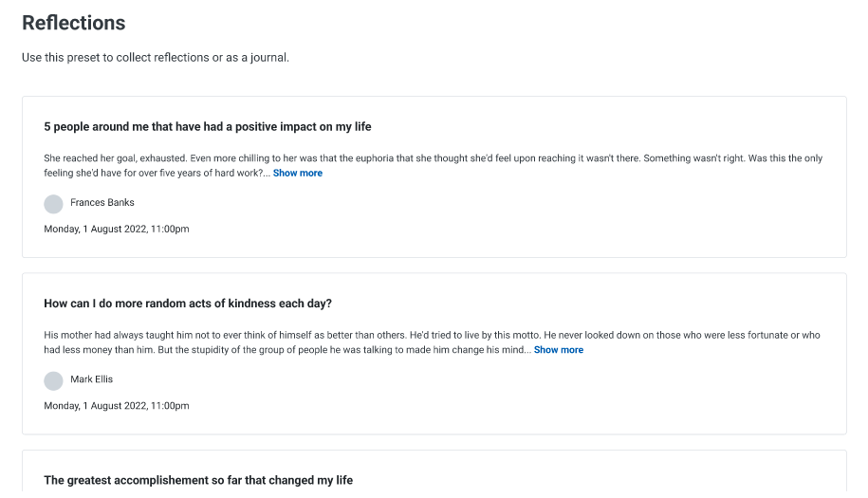Click 'feeling she'd have for over five years' line
This screenshot has width=868, height=498.
click(157, 174)
